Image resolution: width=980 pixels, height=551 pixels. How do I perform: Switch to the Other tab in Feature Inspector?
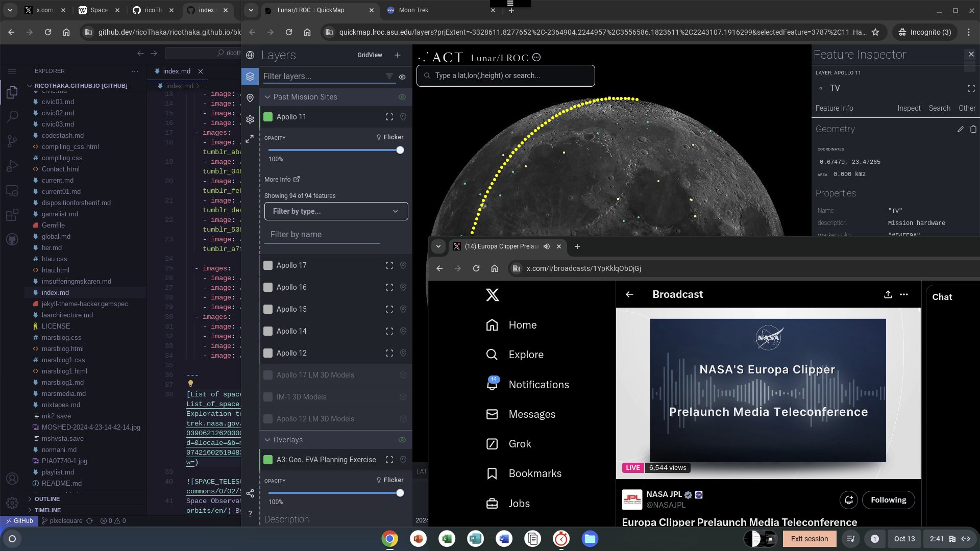tap(967, 108)
